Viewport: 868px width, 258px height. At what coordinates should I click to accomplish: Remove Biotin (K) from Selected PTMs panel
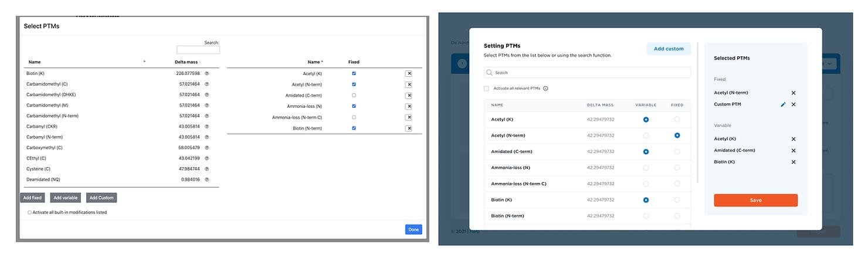point(794,162)
